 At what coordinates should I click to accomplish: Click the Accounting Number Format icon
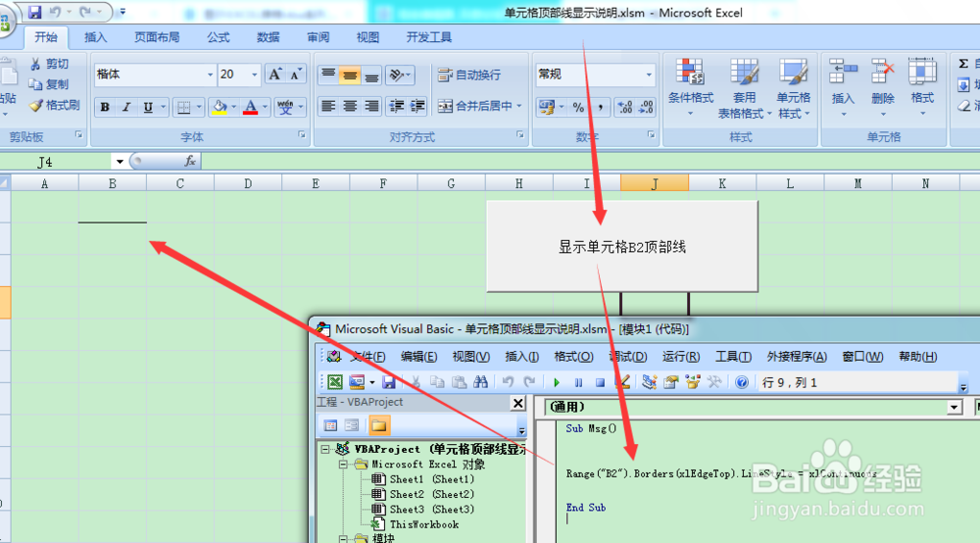(547, 108)
